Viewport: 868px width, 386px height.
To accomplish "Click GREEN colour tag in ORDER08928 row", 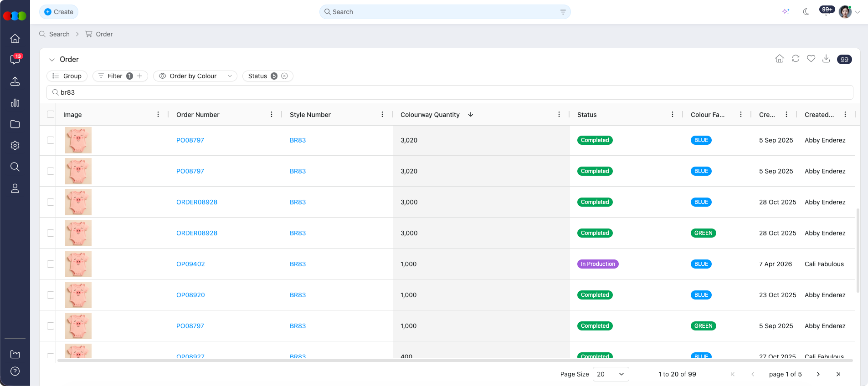I will (704, 233).
